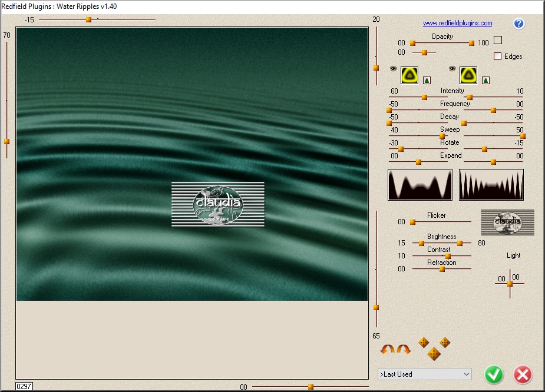Adjust the right Sweep slider at 50

523,136
